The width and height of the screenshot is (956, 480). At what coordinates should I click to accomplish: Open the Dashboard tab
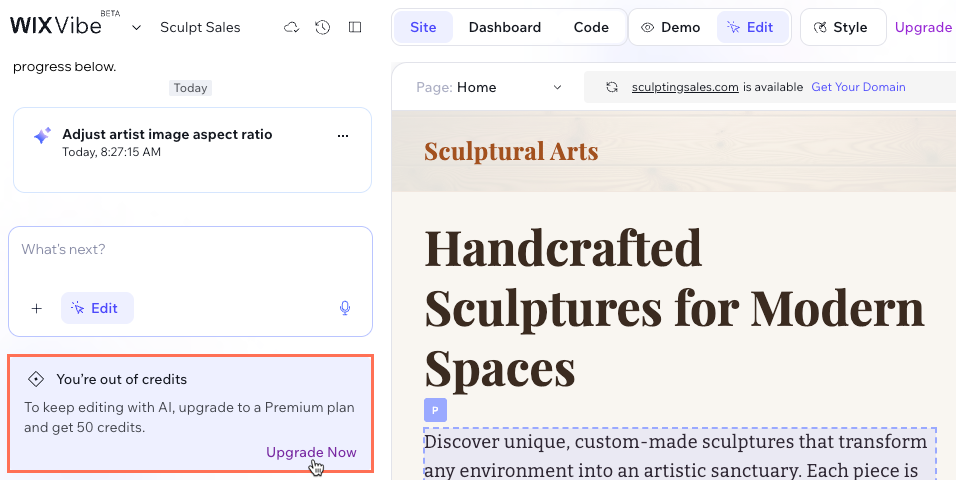pos(505,27)
